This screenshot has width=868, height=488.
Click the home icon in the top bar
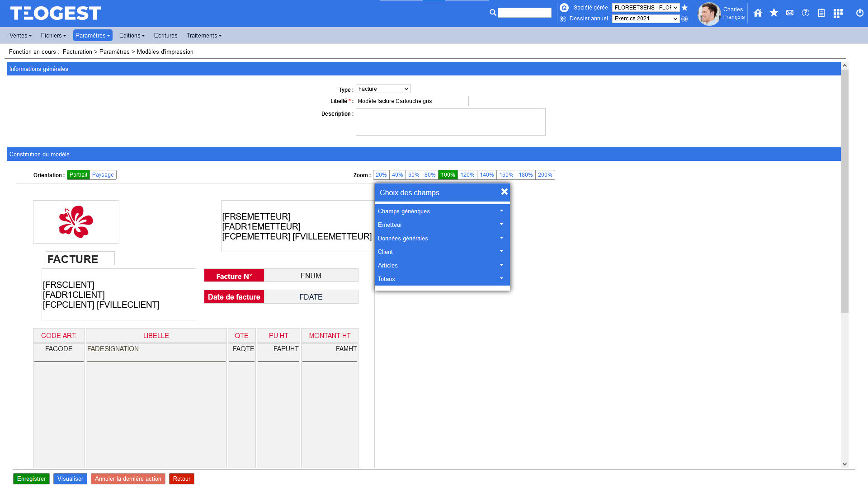[x=758, y=13]
